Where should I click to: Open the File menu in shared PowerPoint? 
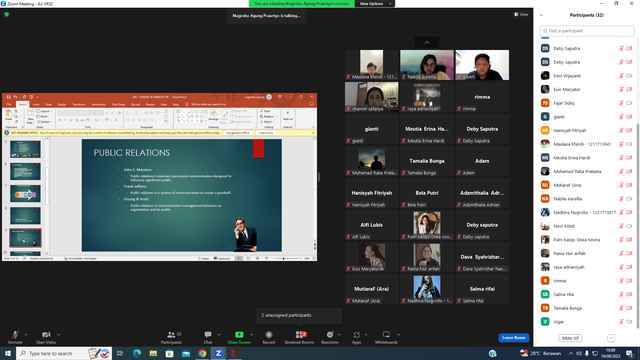[x=9, y=104]
